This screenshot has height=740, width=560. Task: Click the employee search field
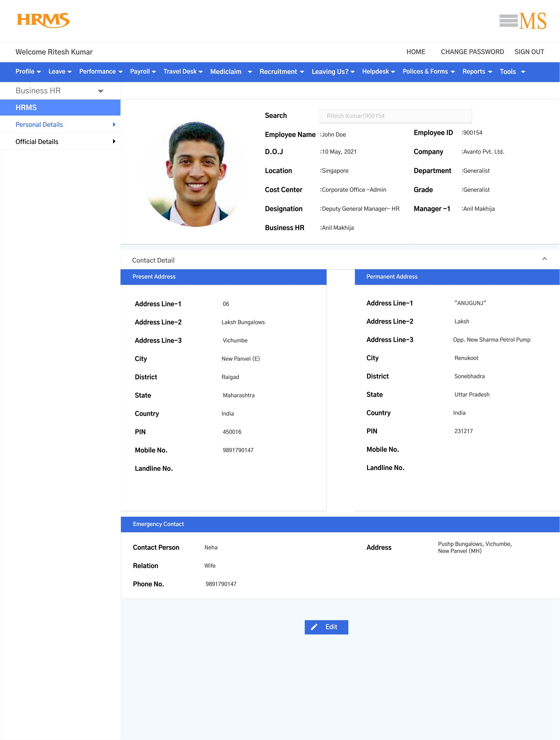pos(395,116)
